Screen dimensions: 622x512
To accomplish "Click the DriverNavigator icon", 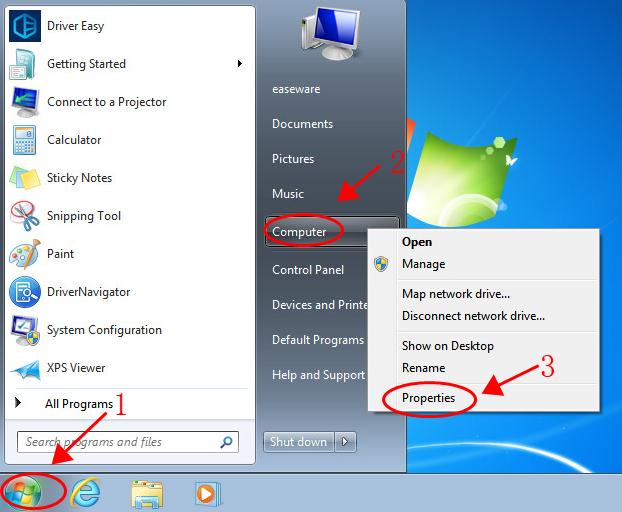I will [25, 292].
